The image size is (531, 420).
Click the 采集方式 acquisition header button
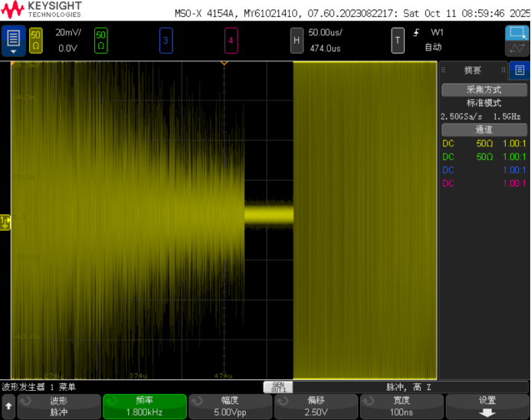click(x=483, y=90)
